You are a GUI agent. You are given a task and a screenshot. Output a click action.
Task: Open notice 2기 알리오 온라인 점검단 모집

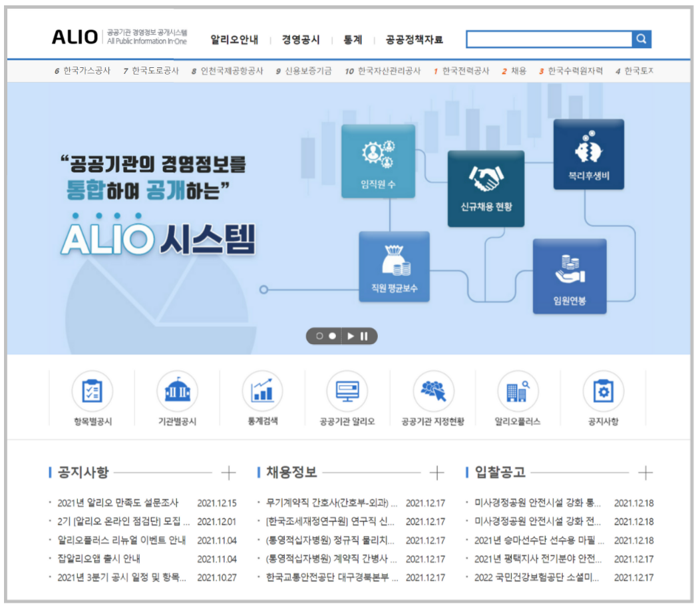(x=124, y=521)
